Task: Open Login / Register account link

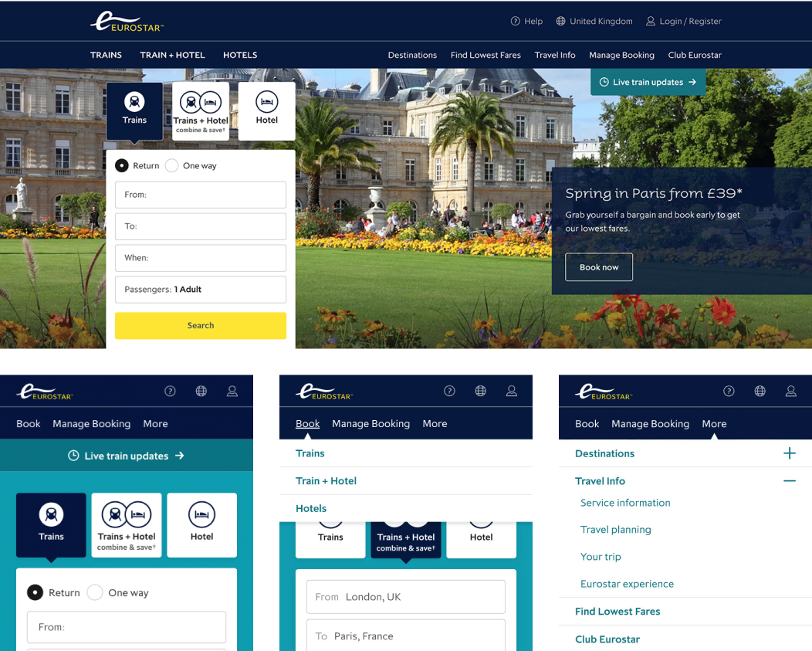Action: pyautogui.click(x=684, y=22)
